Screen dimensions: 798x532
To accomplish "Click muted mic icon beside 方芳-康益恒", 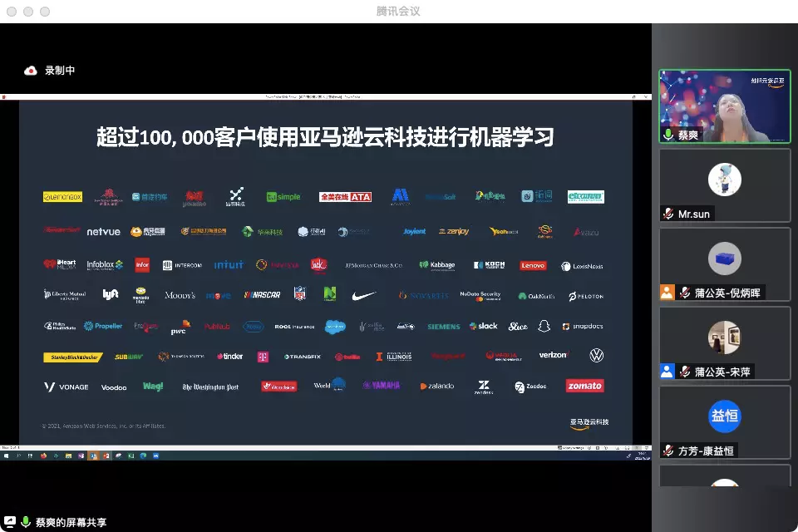I will click(x=668, y=451).
